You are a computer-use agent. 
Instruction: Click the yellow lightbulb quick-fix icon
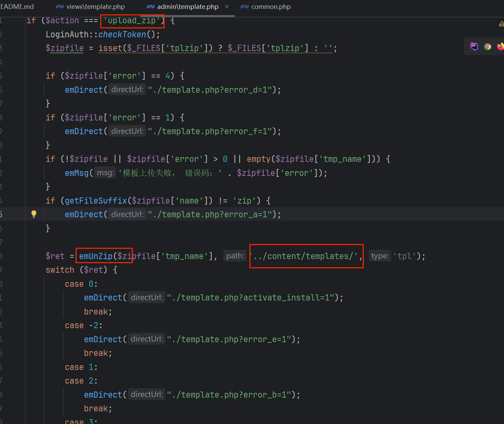coord(34,214)
